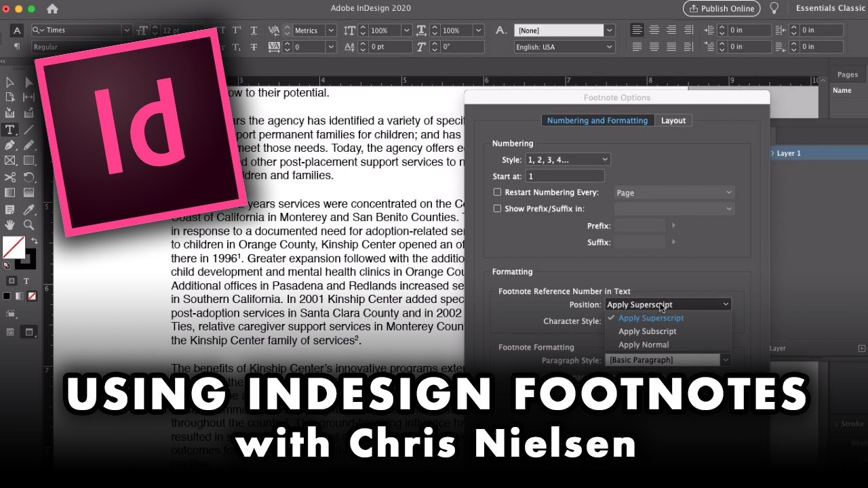868x488 pixels.
Task: Toggle formatting affects container button
Action: 12,281
